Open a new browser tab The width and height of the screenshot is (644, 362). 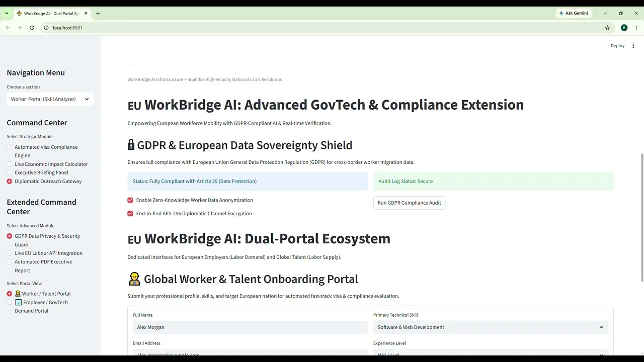(x=98, y=13)
